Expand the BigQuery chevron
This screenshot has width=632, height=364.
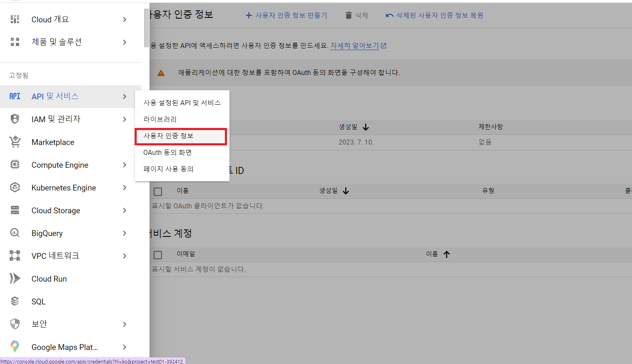point(125,233)
